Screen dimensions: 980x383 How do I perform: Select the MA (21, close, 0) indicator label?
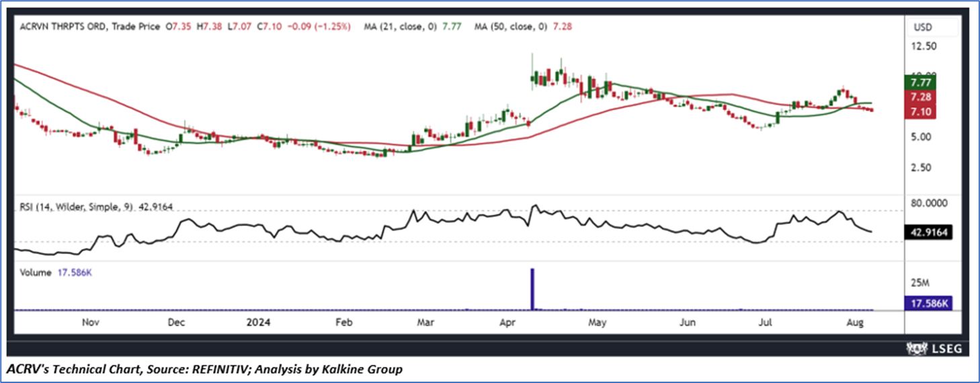coord(400,26)
